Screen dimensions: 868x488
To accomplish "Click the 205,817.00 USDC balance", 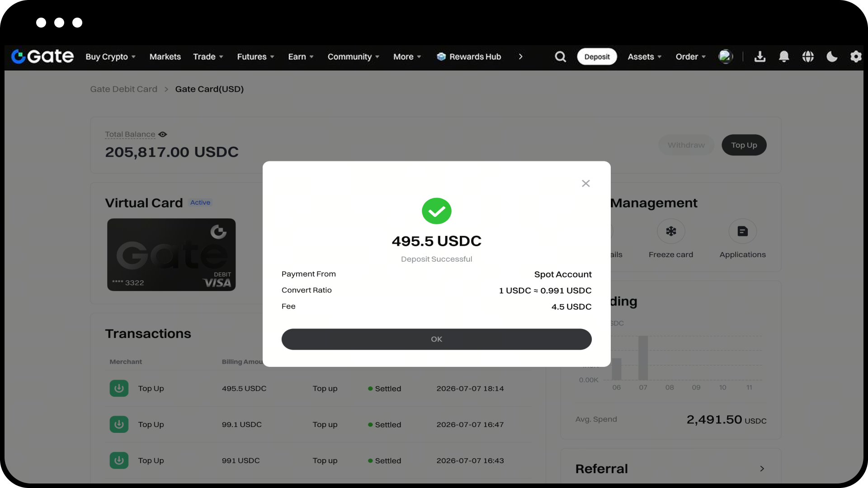I will [171, 152].
